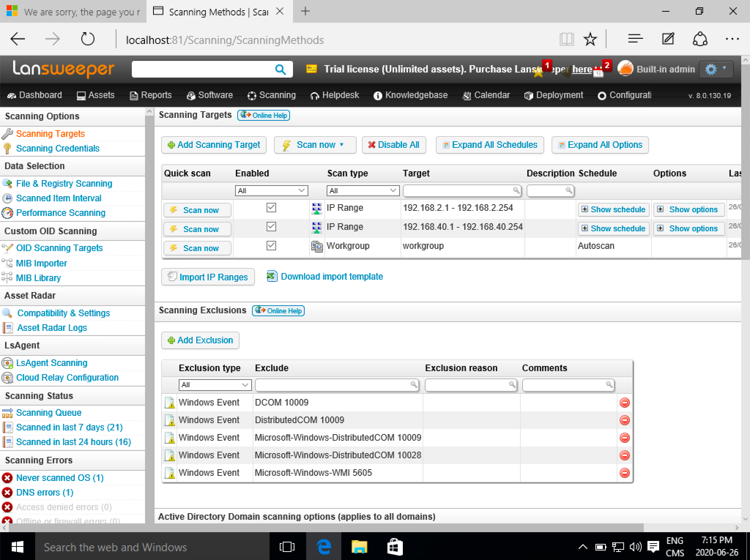
Task: Click the Edge Share icon
Action: [700, 39]
